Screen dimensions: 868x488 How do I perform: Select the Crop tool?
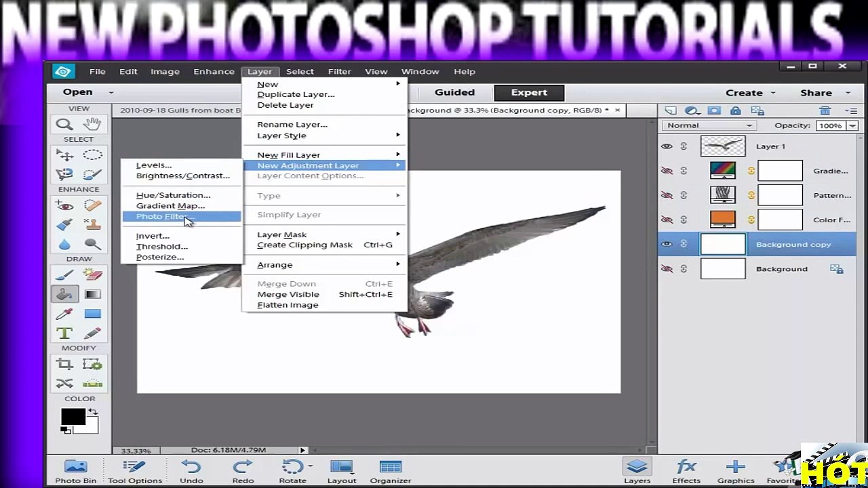coord(64,365)
